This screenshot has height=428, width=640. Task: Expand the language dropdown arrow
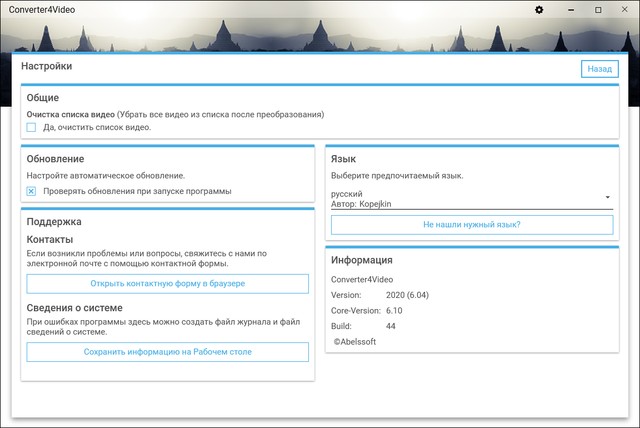tap(607, 197)
